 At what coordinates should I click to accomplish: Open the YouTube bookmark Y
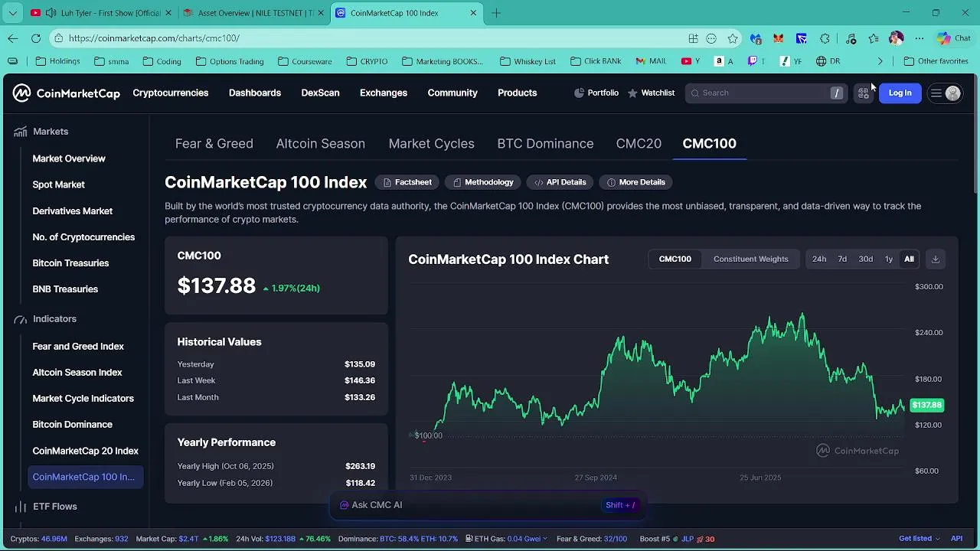point(691,61)
